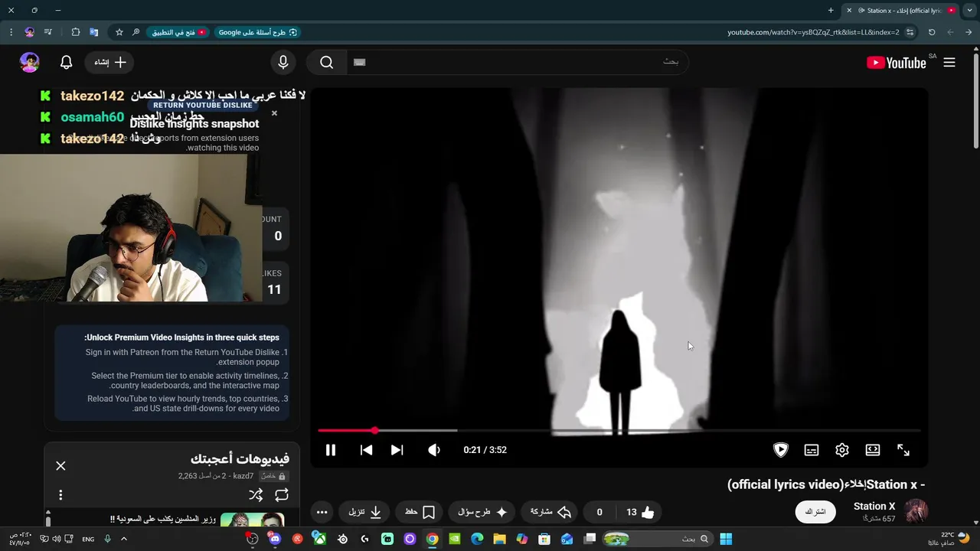Open playlist three-dot options menu
980x551 pixels.
click(x=60, y=495)
